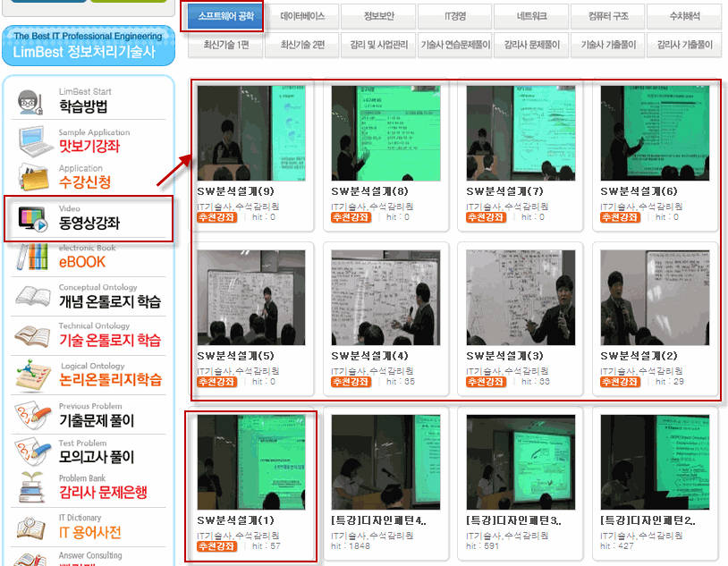This screenshot has height=566, width=728.
Task: Open the 모의고사 풀이 icon
Action: (x=32, y=452)
